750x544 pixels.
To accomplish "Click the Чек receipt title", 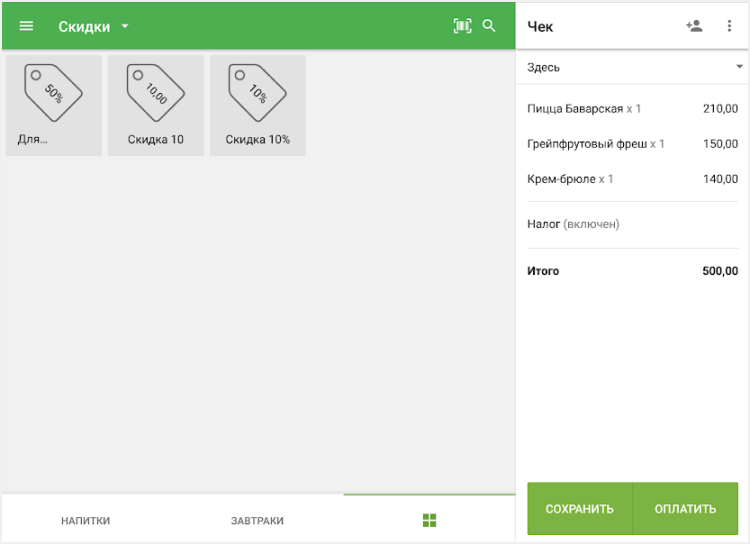I will click(540, 27).
